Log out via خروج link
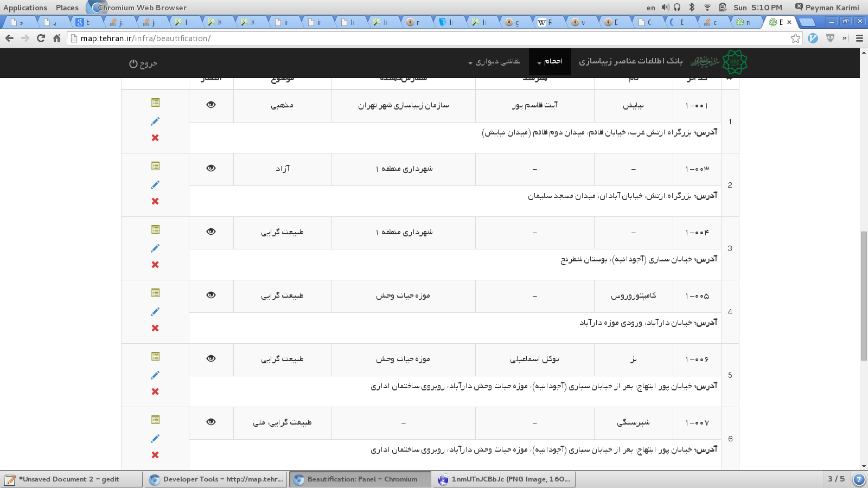This screenshot has width=868, height=488. [143, 63]
